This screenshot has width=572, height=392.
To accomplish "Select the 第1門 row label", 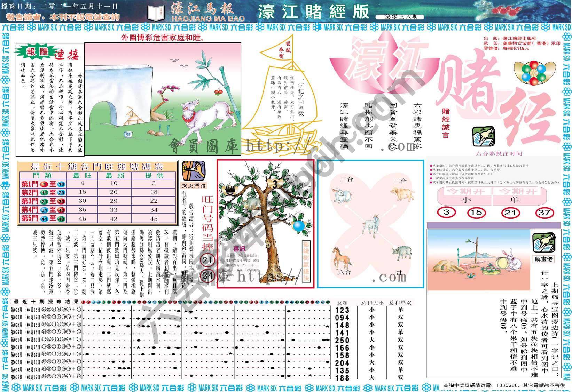I will (43, 184).
